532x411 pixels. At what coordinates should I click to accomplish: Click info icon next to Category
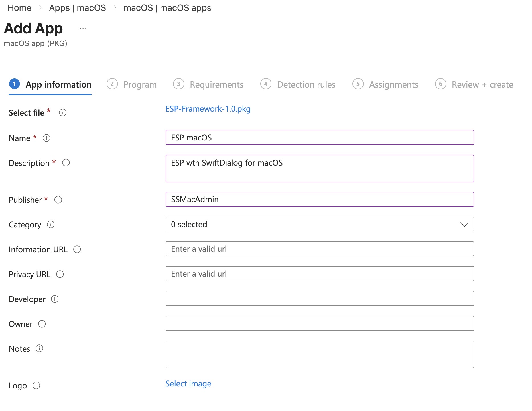point(51,225)
